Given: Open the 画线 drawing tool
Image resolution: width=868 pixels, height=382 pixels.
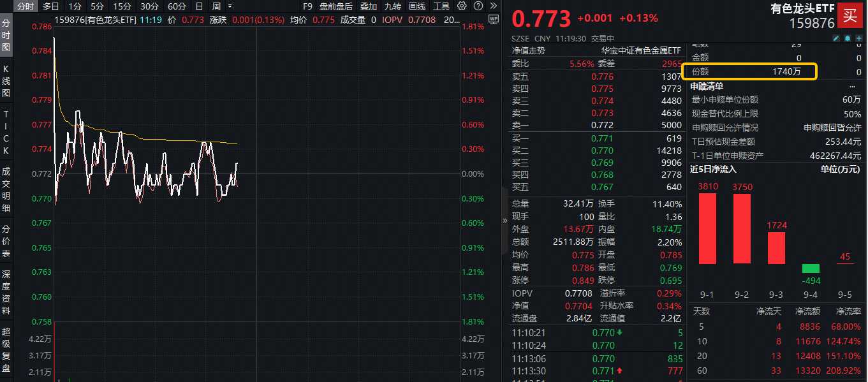Looking at the screenshot, I should pyautogui.click(x=416, y=6).
